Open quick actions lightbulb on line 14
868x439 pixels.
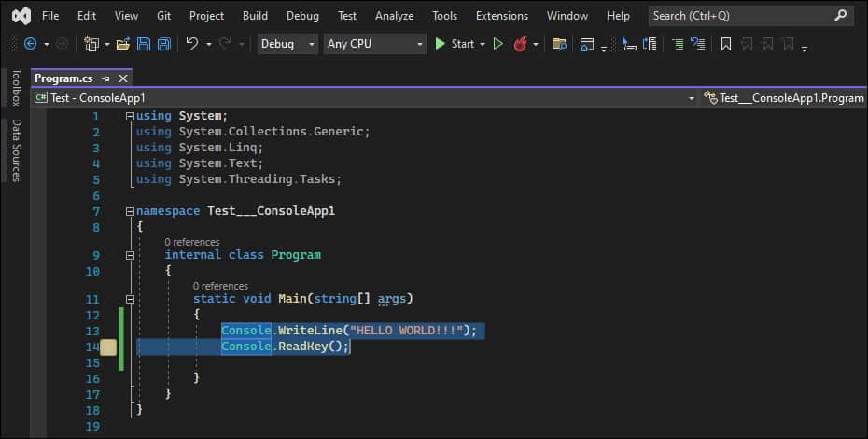[x=108, y=347]
